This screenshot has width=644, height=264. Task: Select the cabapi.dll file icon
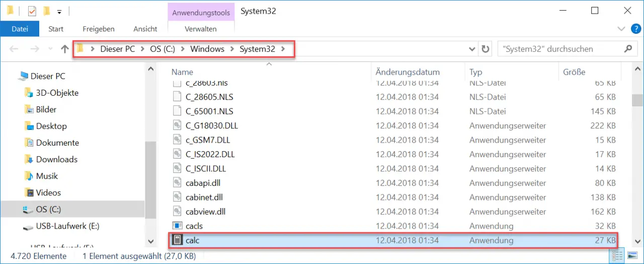tap(177, 183)
